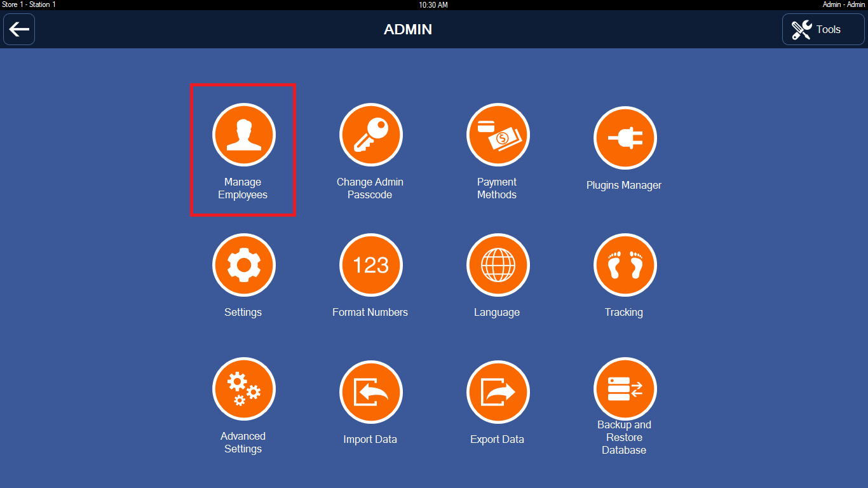
Task: Launch the Plugins Manager plug icon
Action: tap(625, 138)
